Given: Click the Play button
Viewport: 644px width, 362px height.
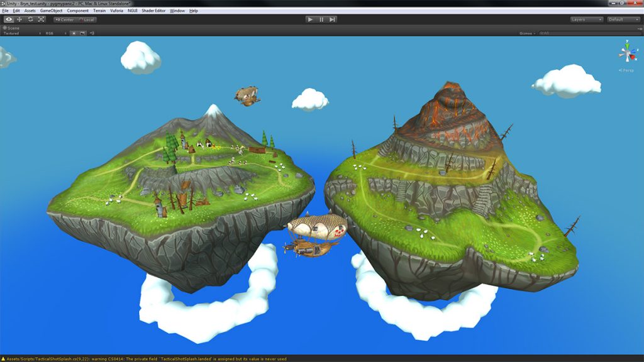Looking at the screenshot, I should click(x=310, y=19).
